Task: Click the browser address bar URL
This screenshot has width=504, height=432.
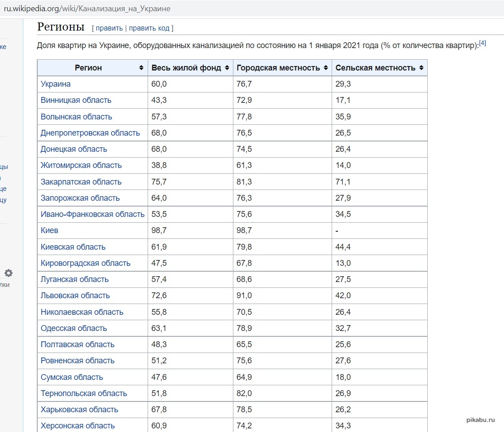Action: pos(87,9)
